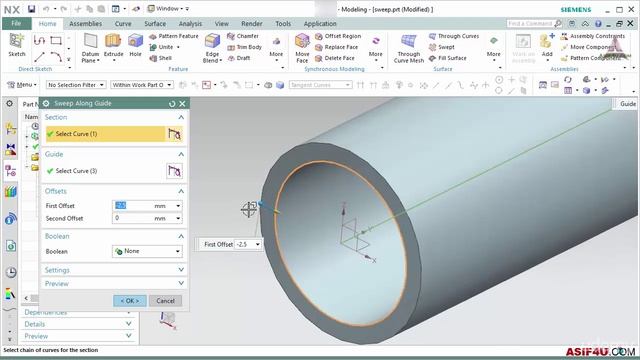Select the Unite boolean tool
The image size is (640, 360).
click(x=161, y=47)
